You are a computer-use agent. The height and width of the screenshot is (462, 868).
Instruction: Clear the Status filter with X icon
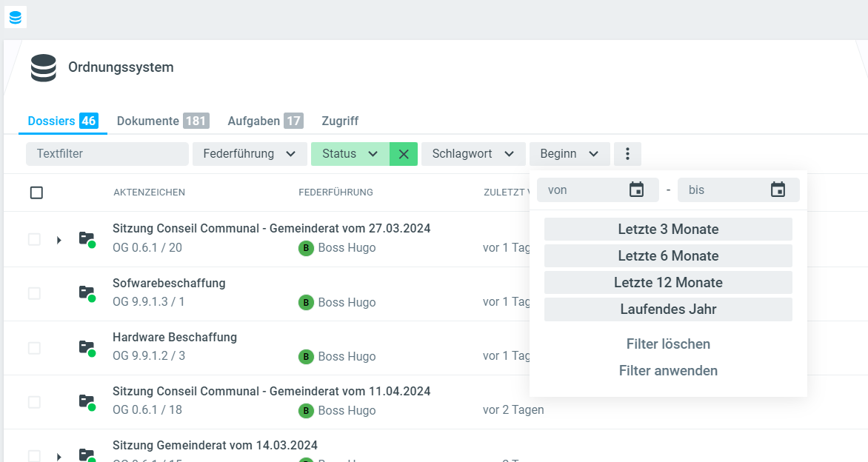pos(404,154)
